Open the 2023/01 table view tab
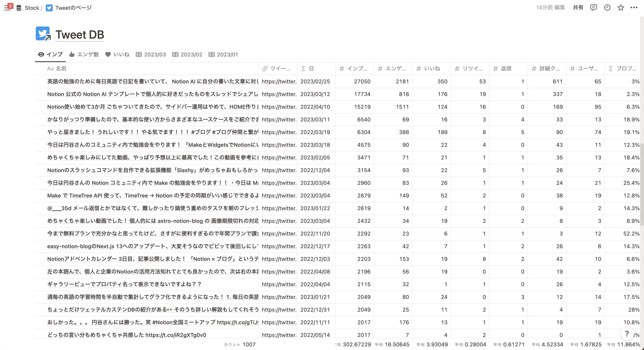Viewport: 644px width, 350px height. [x=223, y=55]
